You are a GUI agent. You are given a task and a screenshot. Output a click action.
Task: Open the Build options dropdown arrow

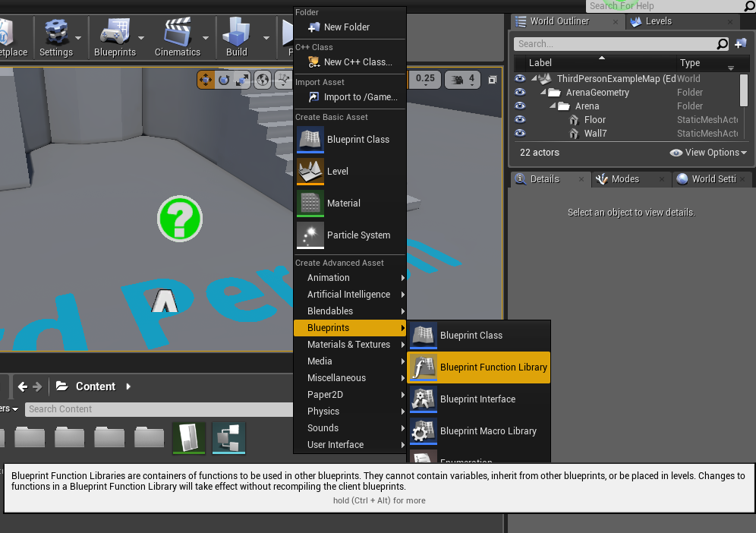(x=266, y=38)
